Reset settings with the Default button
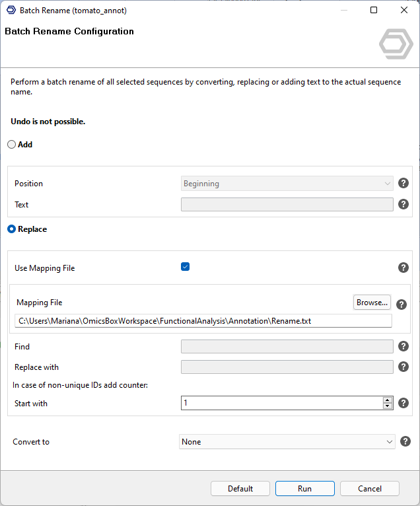The width and height of the screenshot is (420, 506). [x=240, y=489]
